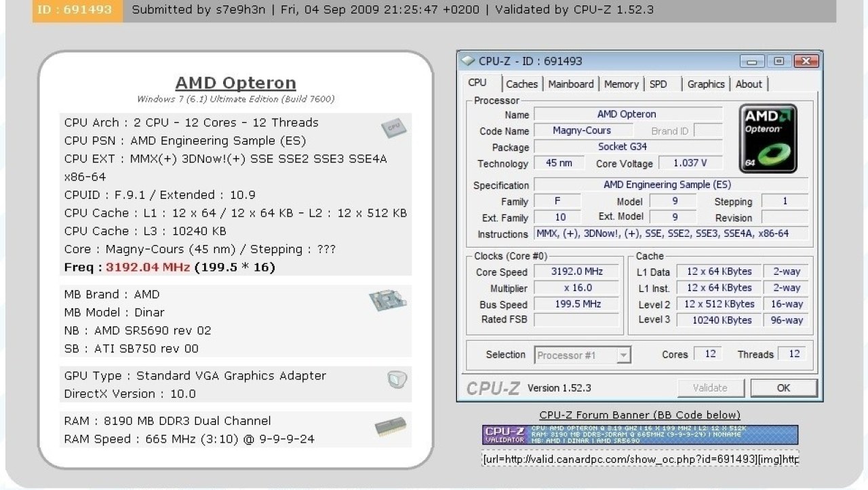Click the Specification field in CPU-Z
Screen dimensions: 868x490
click(671, 185)
